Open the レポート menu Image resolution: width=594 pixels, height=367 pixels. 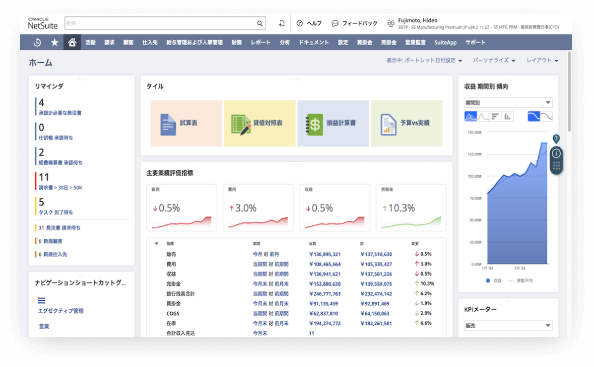point(260,42)
